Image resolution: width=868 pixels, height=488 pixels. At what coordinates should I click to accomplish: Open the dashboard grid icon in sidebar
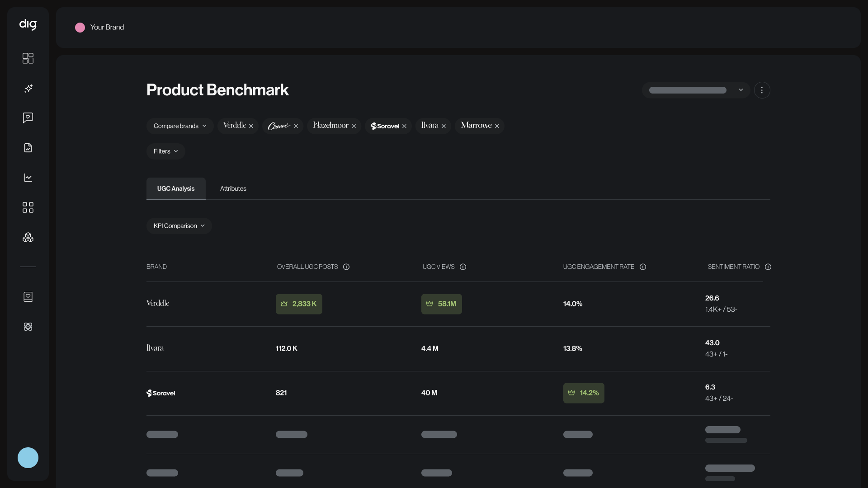point(28,58)
